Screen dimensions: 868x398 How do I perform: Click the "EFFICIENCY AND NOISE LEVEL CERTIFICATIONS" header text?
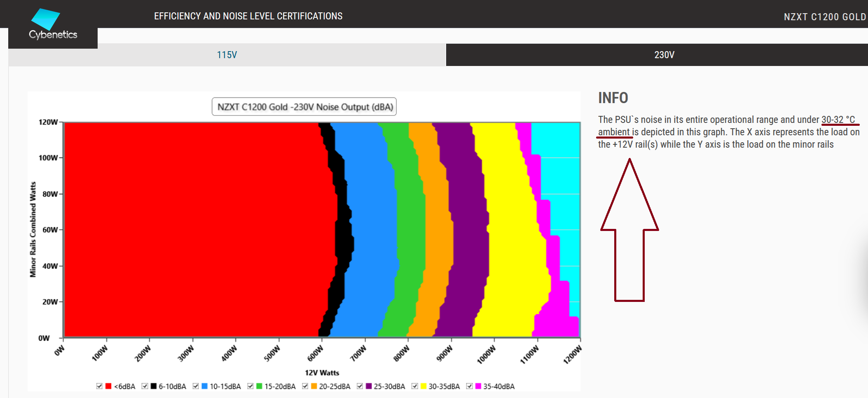coord(248,16)
